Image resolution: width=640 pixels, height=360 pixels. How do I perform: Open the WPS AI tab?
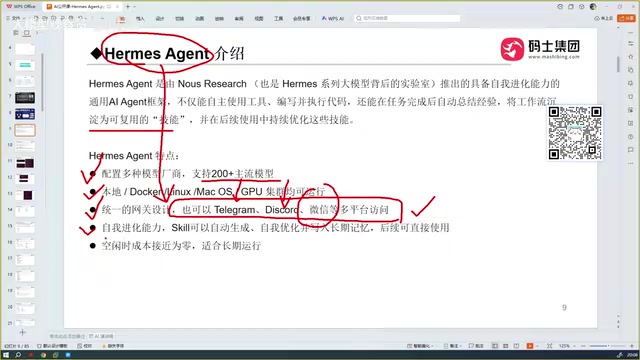point(333,18)
